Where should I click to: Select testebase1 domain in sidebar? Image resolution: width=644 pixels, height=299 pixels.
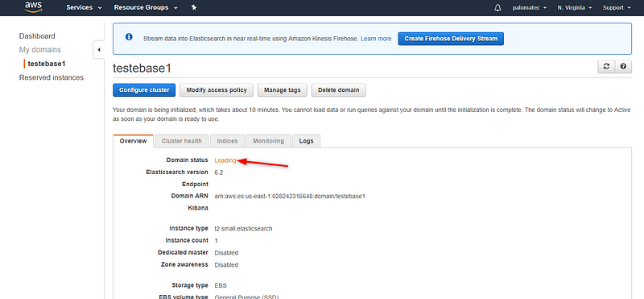coord(47,64)
